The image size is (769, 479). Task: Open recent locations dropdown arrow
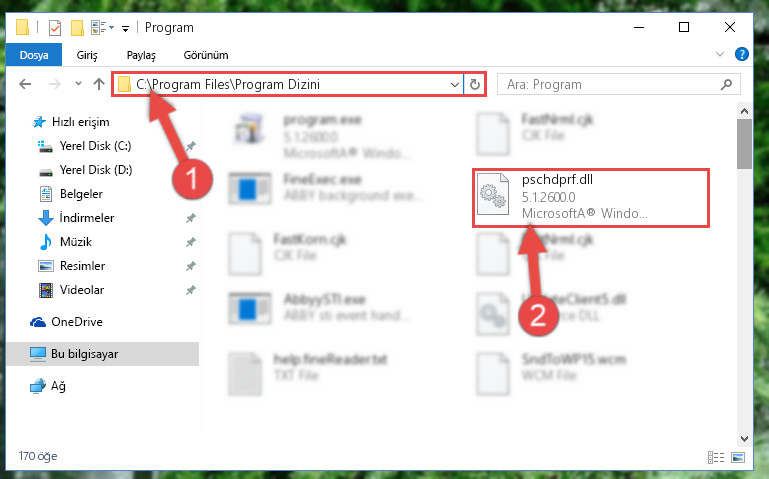(x=78, y=83)
